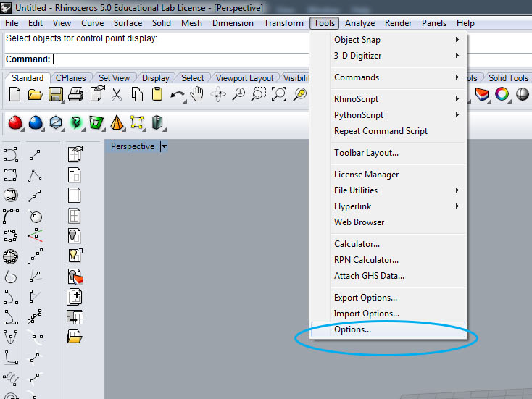Click the Document Properties icon
Screen dimensions: 532x399
click(97, 94)
